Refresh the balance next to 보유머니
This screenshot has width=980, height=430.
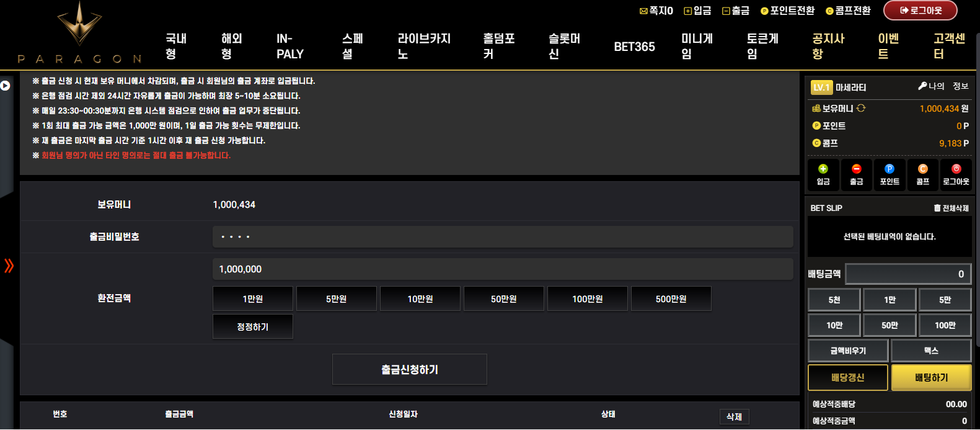861,108
